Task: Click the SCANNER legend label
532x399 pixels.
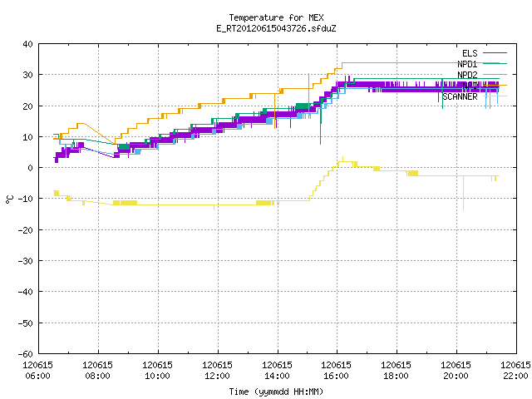Action: click(x=460, y=96)
